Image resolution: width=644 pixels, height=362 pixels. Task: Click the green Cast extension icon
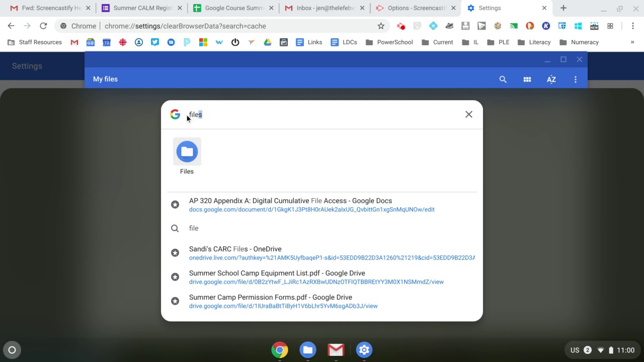514,26
